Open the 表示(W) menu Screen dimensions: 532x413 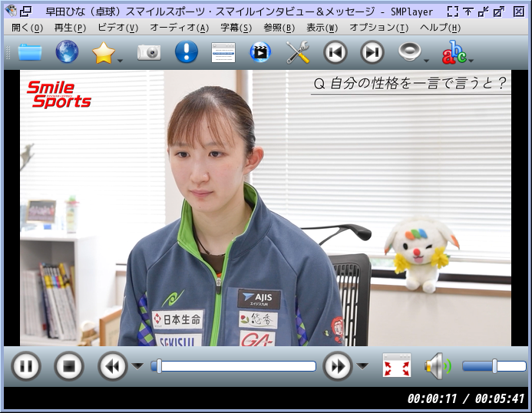322,28
